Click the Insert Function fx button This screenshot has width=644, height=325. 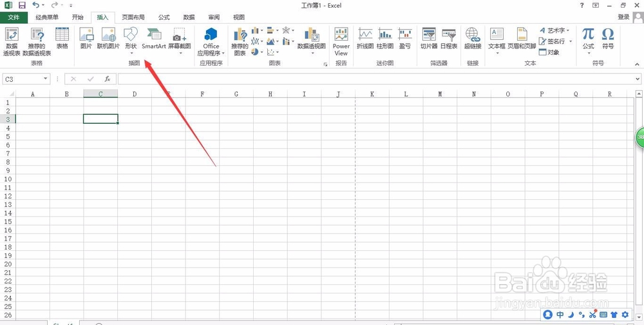(107, 79)
